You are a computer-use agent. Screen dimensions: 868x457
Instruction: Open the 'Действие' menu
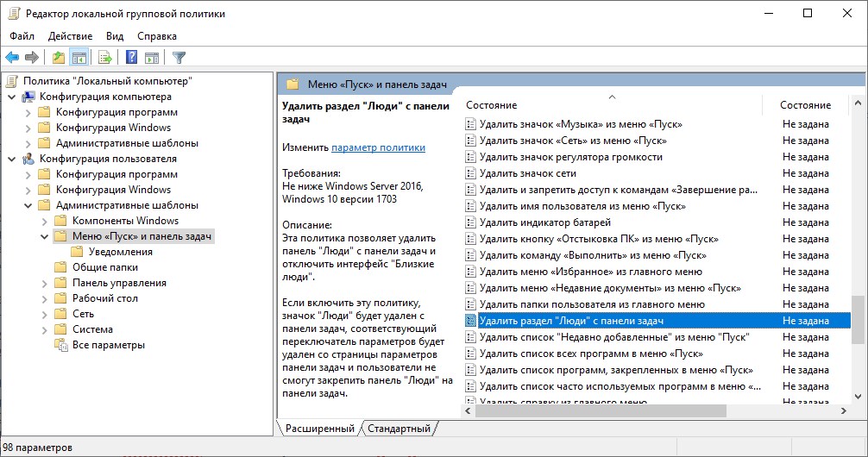point(70,36)
